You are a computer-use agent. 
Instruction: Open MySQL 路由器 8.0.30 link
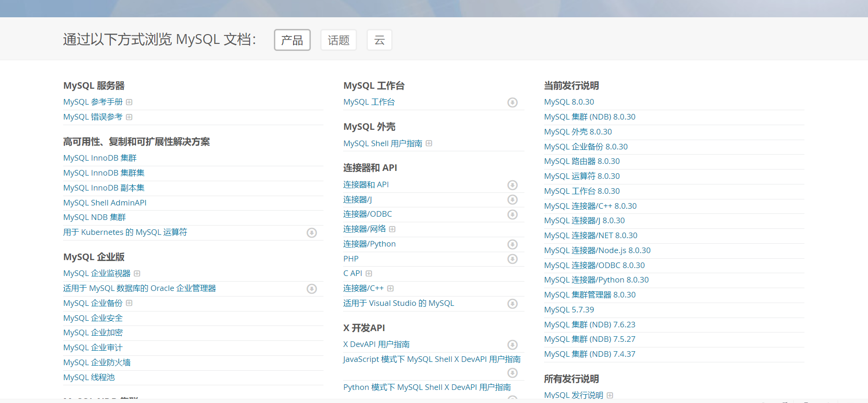coord(582,161)
